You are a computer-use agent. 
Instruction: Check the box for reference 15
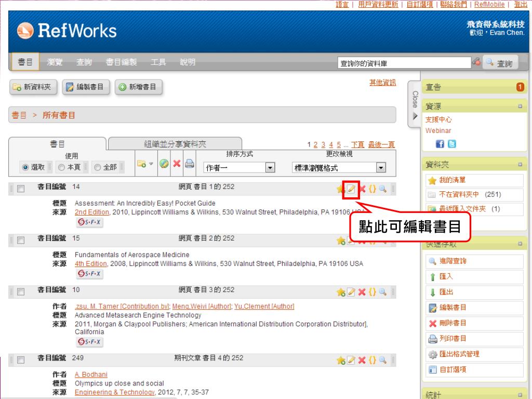pos(21,240)
